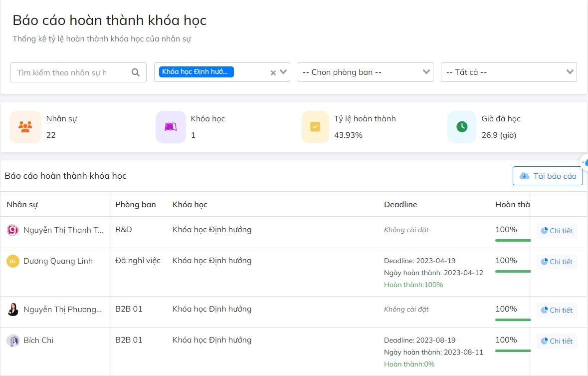Remove the Khóa học Định hướng filter tag

(273, 72)
